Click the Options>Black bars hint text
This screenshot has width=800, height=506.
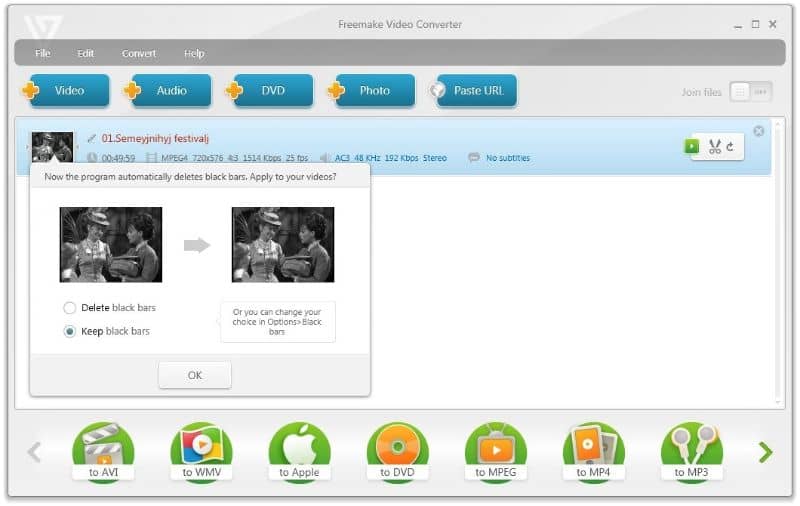click(x=277, y=322)
